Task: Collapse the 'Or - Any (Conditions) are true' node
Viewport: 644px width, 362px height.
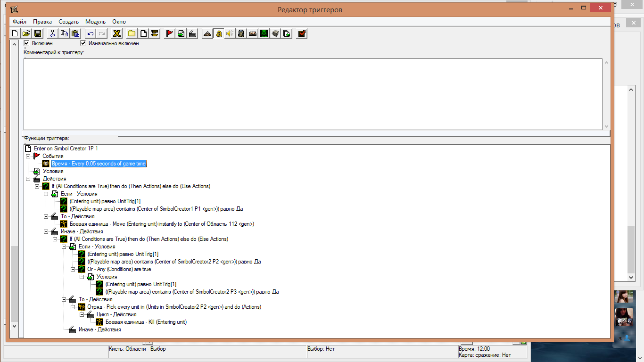Action: (x=73, y=269)
